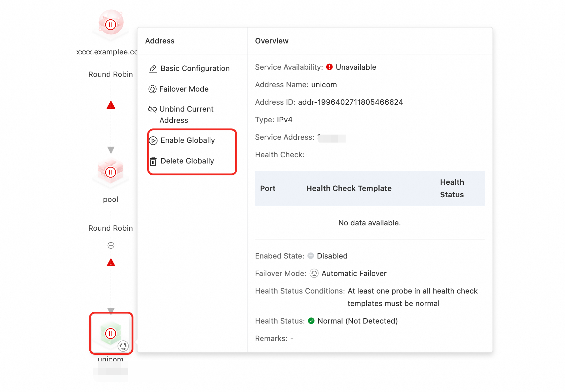This screenshot has width=565, height=392.
Task: Click the failover badge on the unicom node
Action: click(x=123, y=346)
